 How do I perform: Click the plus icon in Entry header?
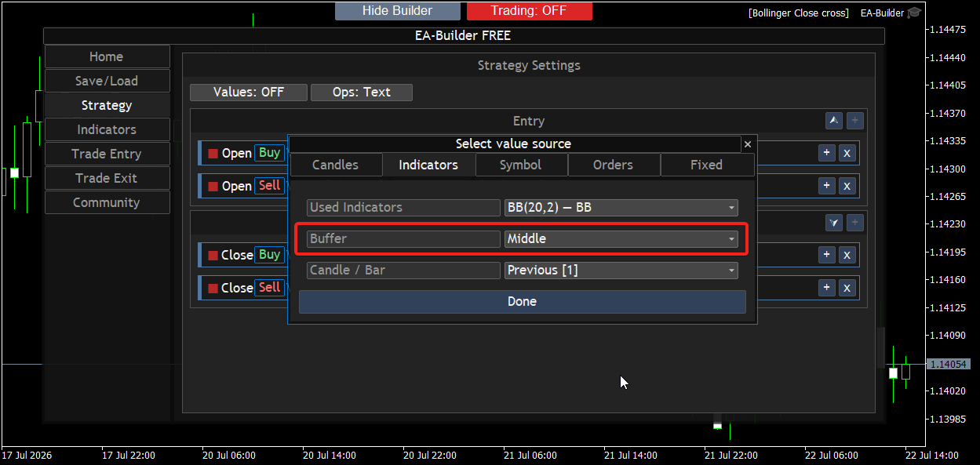pos(855,121)
